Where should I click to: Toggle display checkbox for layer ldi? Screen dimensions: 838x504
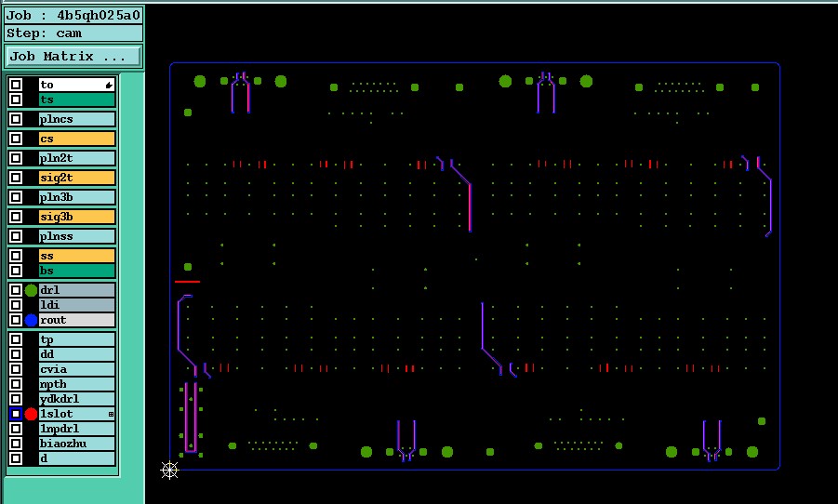tap(16, 305)
